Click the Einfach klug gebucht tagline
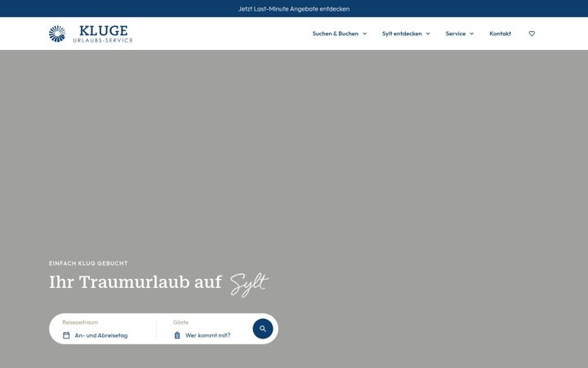Image resolution: width=588 pixels, height=368 pixels. tap(88, 263)
